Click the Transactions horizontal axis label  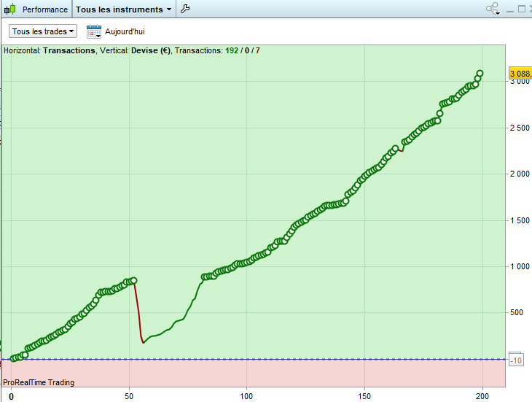point(69,50)
